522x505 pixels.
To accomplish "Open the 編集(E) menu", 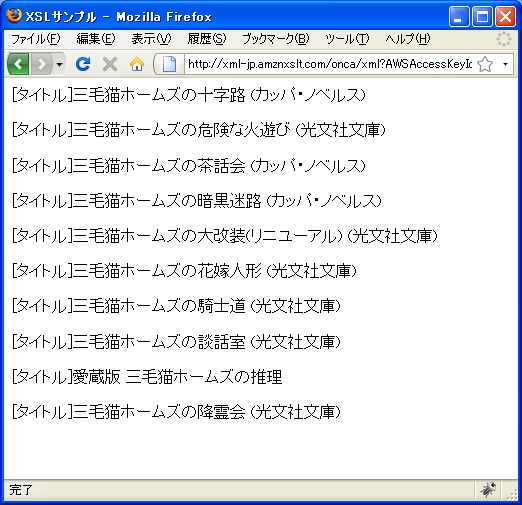I will (x=96, y=39).
